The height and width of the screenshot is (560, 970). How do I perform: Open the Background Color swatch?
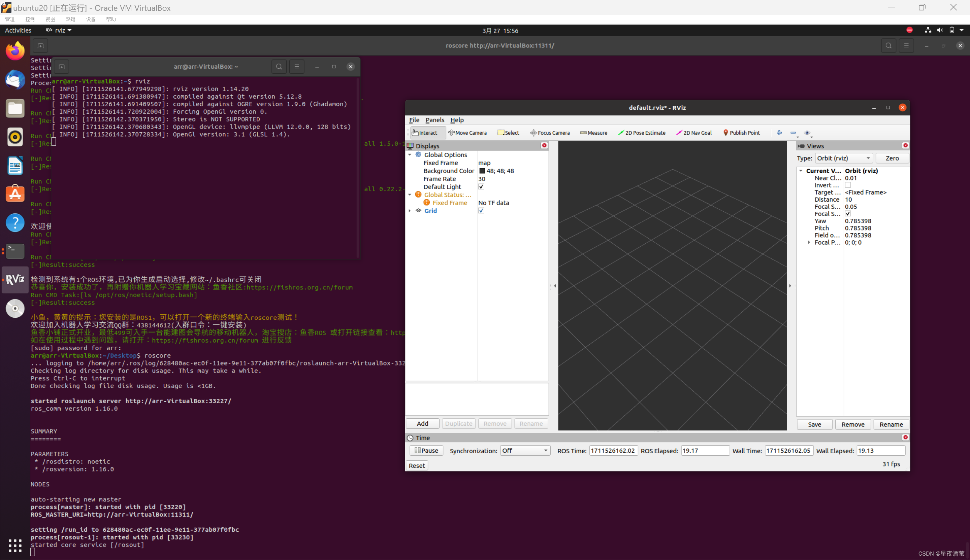(482, 171)
